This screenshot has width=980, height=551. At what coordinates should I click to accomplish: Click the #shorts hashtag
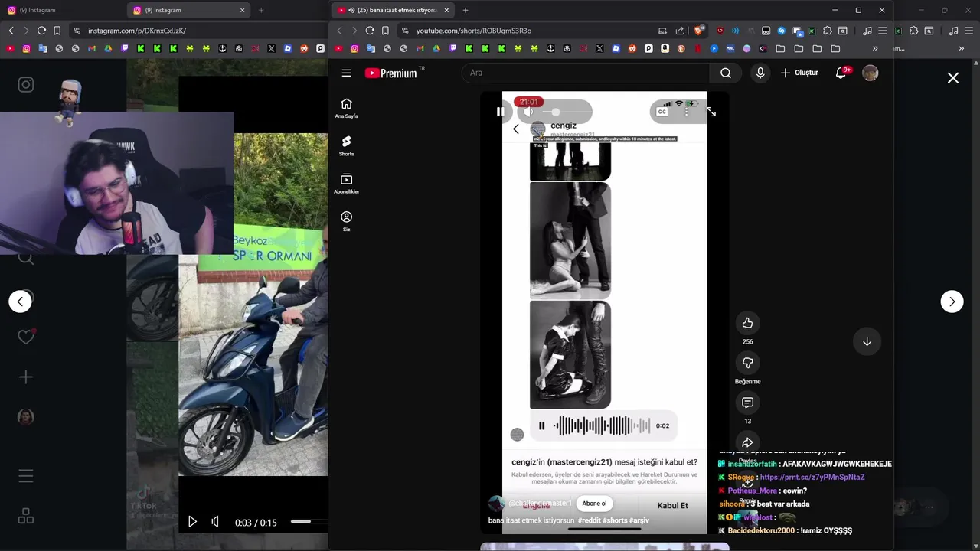coord(615,520)
